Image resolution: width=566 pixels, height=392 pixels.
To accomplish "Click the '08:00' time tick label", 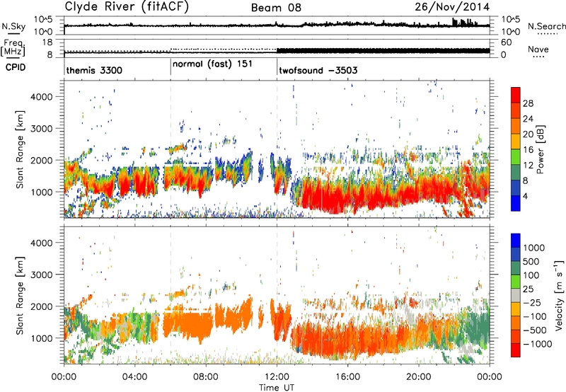I will (x=206, y=377).
